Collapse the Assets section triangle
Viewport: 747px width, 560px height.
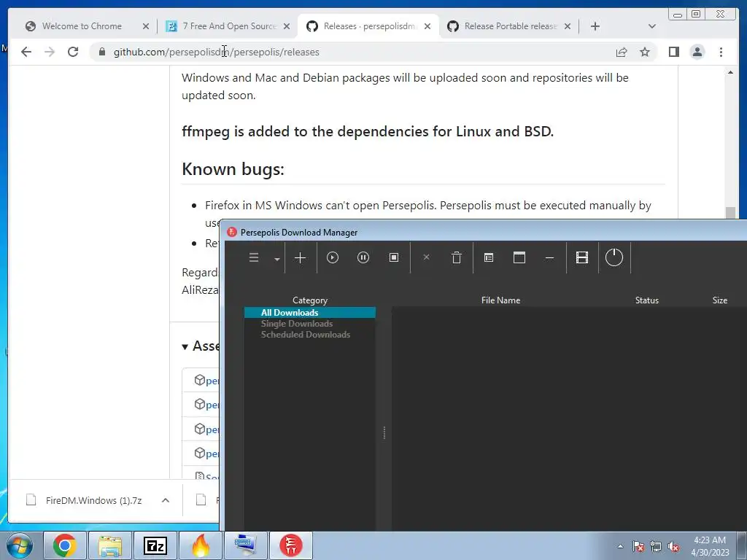click(185, 346)
